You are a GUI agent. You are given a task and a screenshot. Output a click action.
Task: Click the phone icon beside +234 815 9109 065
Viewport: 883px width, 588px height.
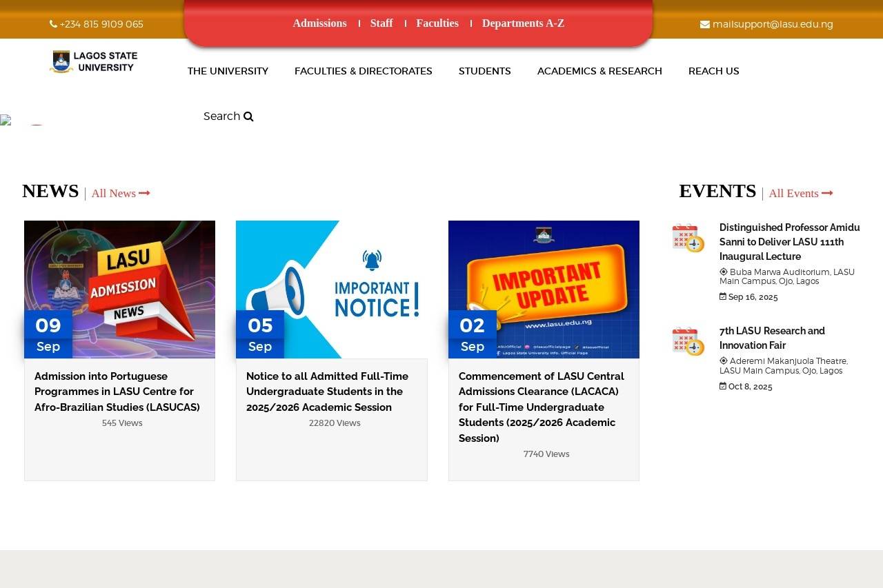tap(53, 24)
